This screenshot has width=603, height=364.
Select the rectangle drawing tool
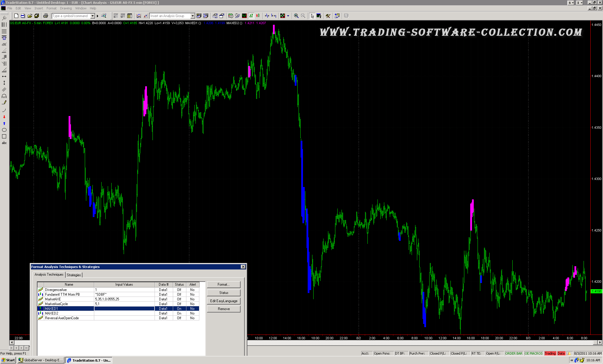[x=4, y=136]
